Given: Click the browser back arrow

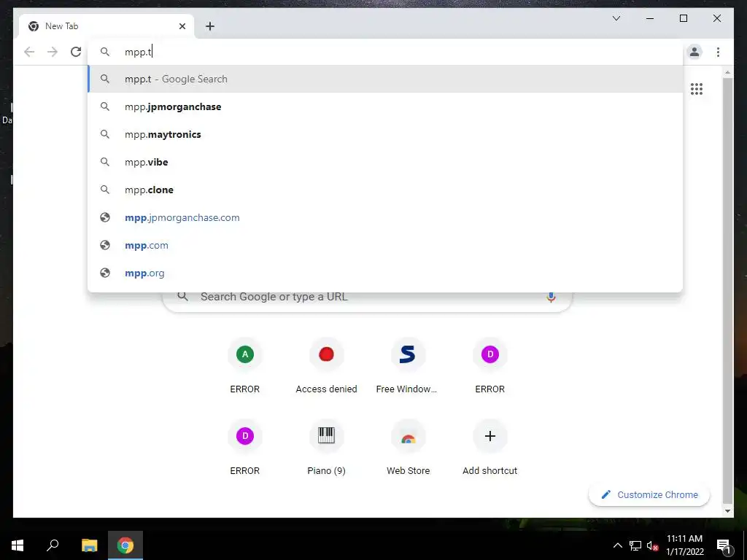Looking at the screenshot, I should coord(29,52).
